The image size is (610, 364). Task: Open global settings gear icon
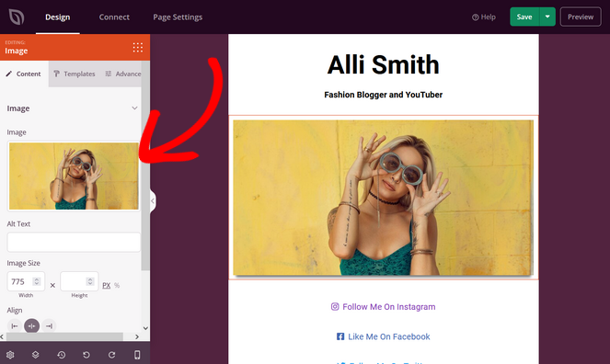click(10, 355)
